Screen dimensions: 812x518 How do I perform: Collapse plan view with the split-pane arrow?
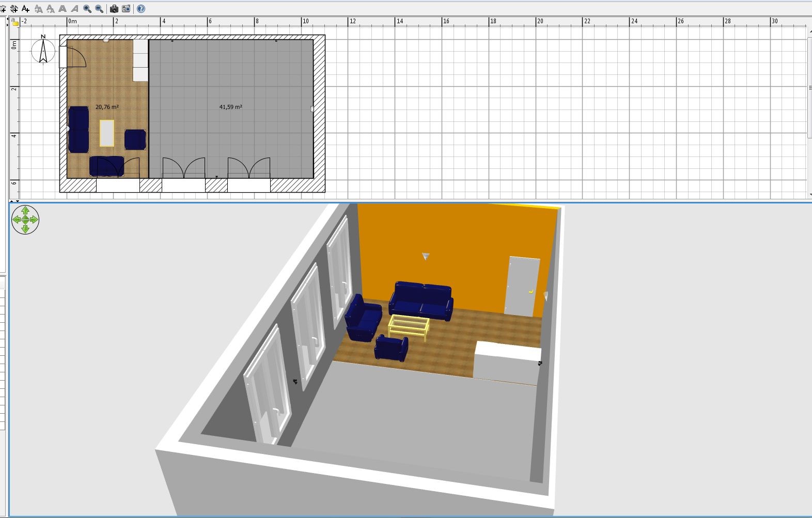coord(12,201)
